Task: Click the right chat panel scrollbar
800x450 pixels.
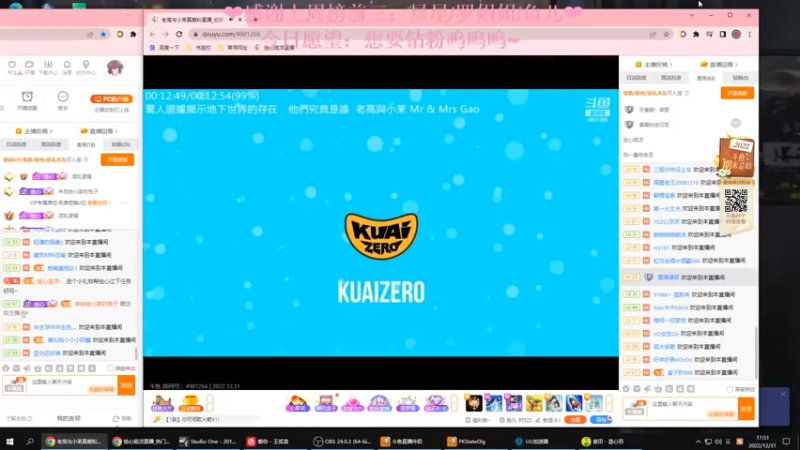Action: 756,352
